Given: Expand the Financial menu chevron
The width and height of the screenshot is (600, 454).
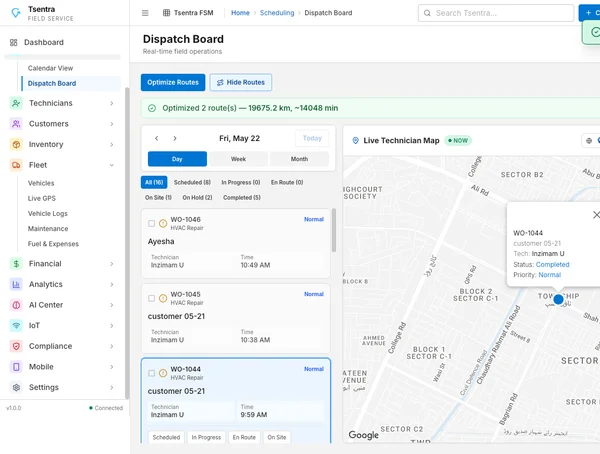Looking at the screenshot, I should [112, 264].
